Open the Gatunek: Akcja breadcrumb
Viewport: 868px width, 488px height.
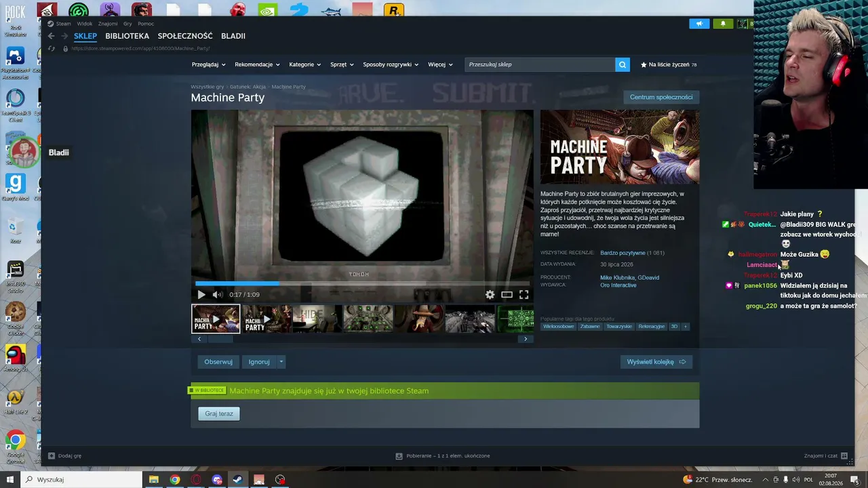248,87
